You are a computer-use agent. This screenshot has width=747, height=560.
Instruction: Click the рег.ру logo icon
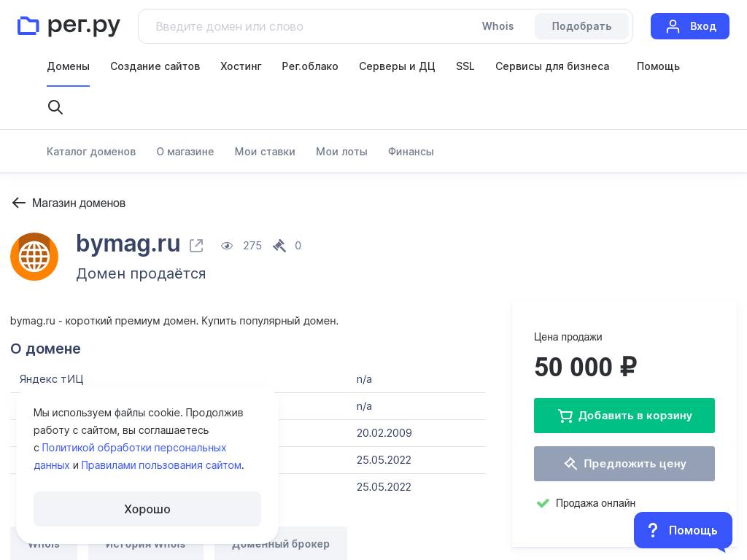click(x=28, y=26)
